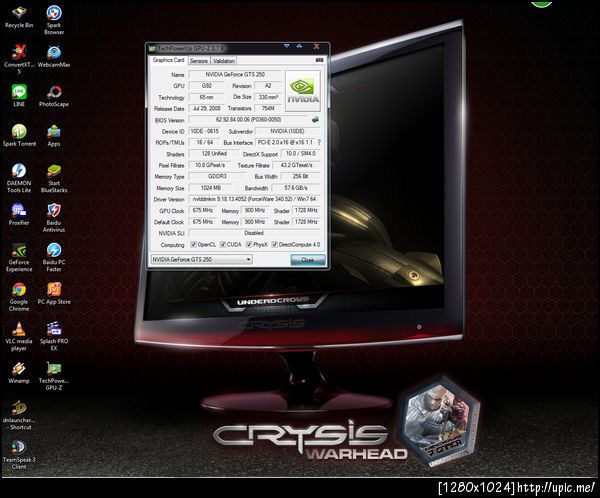600x498 pixels.
Task: Select the Bandwidth value 57.6 GB/s
Action: [x=296, y=188]
